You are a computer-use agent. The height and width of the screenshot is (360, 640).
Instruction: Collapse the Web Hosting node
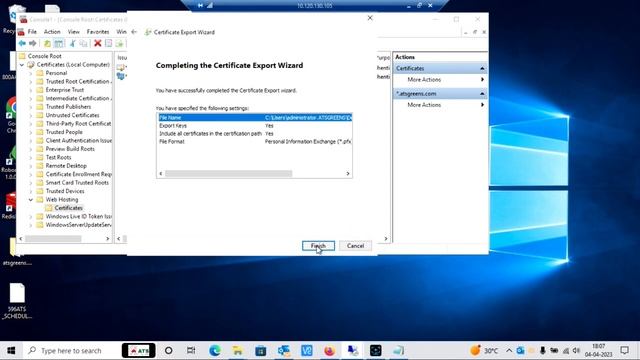pos(31,200)
